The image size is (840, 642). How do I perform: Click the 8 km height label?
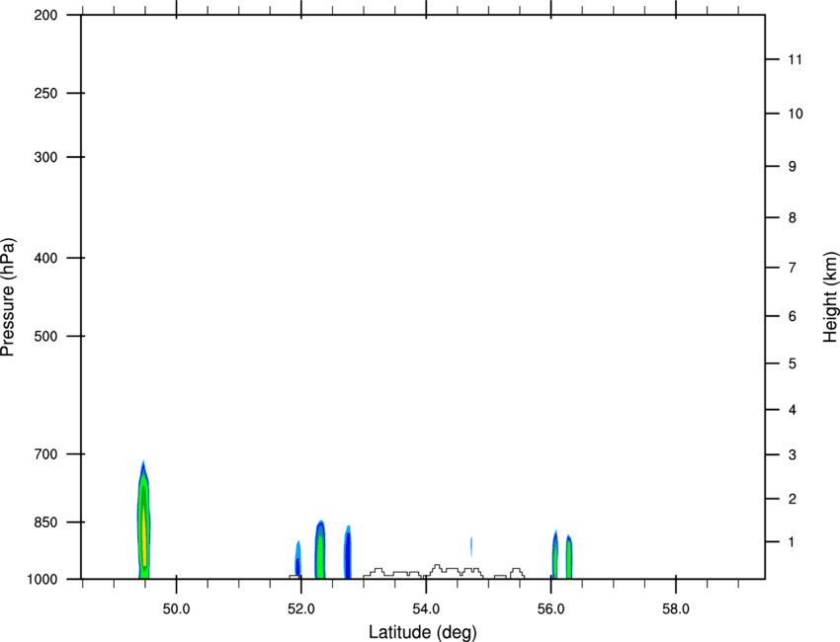pos(792,217)
